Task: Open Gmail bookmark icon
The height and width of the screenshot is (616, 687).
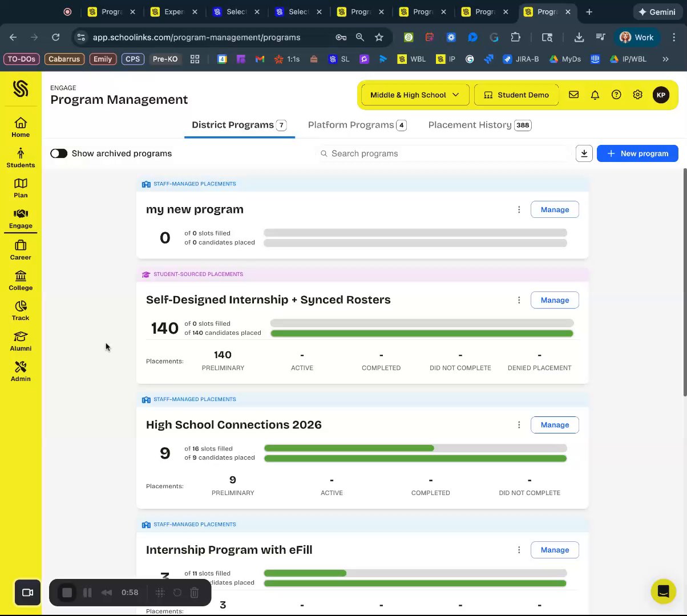Action: 260,59
